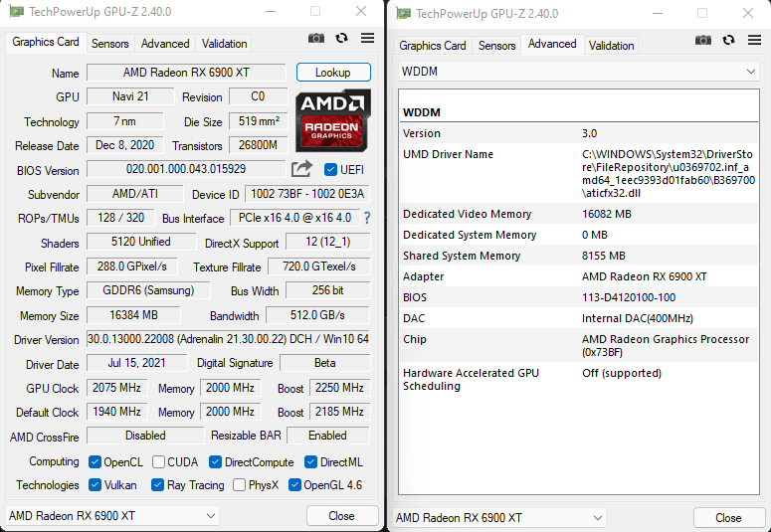Click the Release Date Dec 8, 2020 field
771x532 pixels.
tap(125, 145)
